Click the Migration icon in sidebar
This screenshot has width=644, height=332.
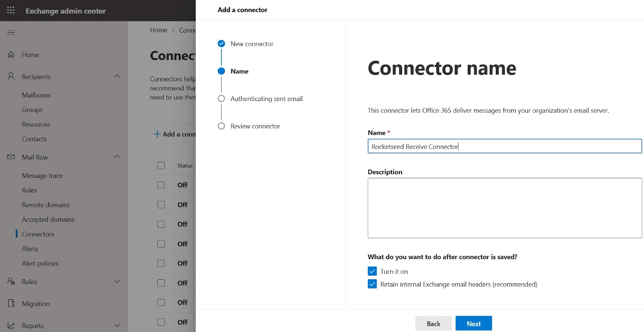click(x=11, y=303)
